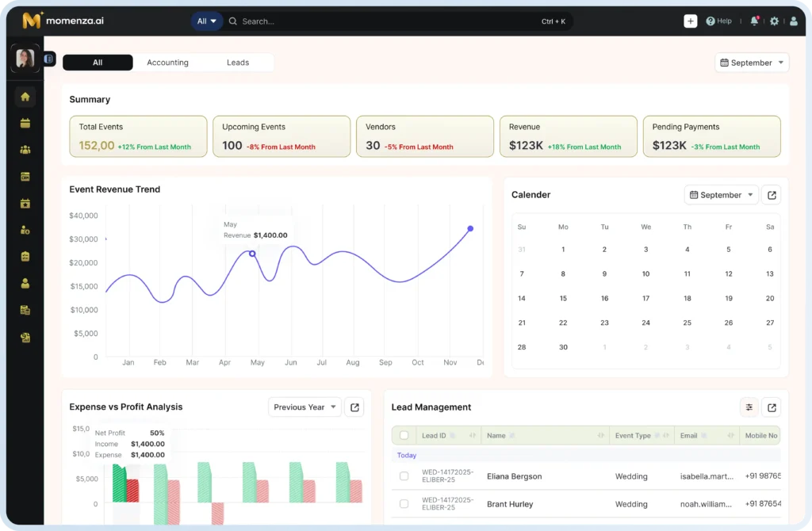
Task: Open the All search scope dropdown
Action: pyautogui.click(x=206, y=21)
